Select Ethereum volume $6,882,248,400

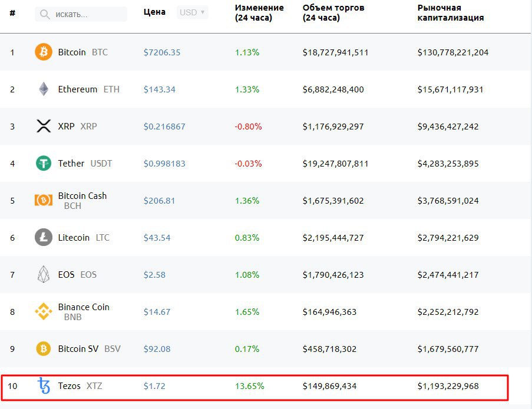pyautogui.click(x=333, y=89)
